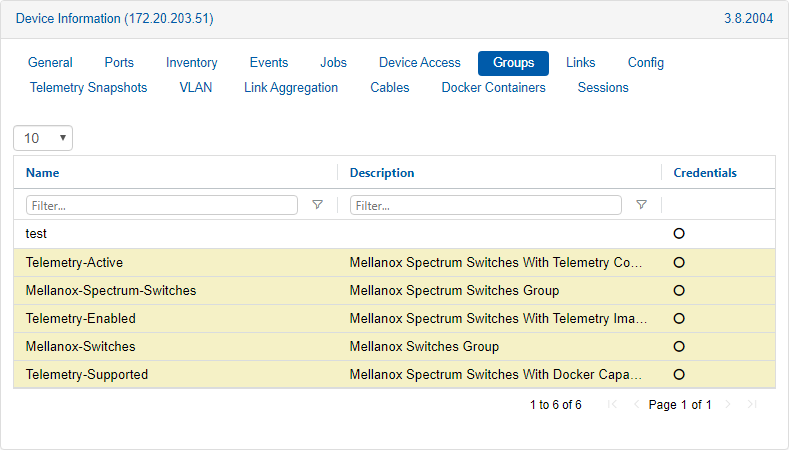
Task: Select credentials circle for Telemetry-Enabled row
Action: coord(679,319)
